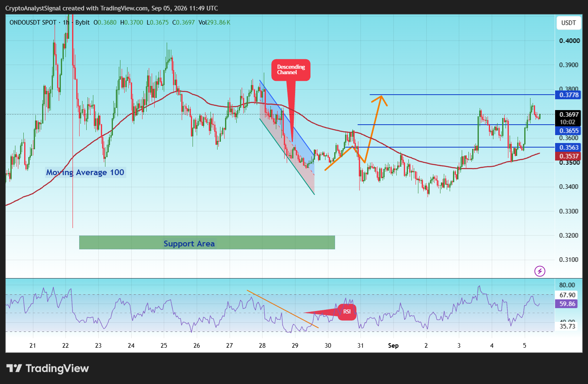Viewport: 588px width, 384px height.
Task: Select the red RSI callout label
Action: (x=347, y=312)
